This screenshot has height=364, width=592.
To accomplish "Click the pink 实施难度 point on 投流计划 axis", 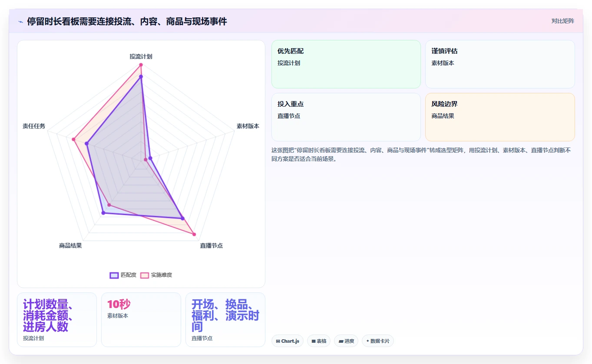I will tap(141, 65).
